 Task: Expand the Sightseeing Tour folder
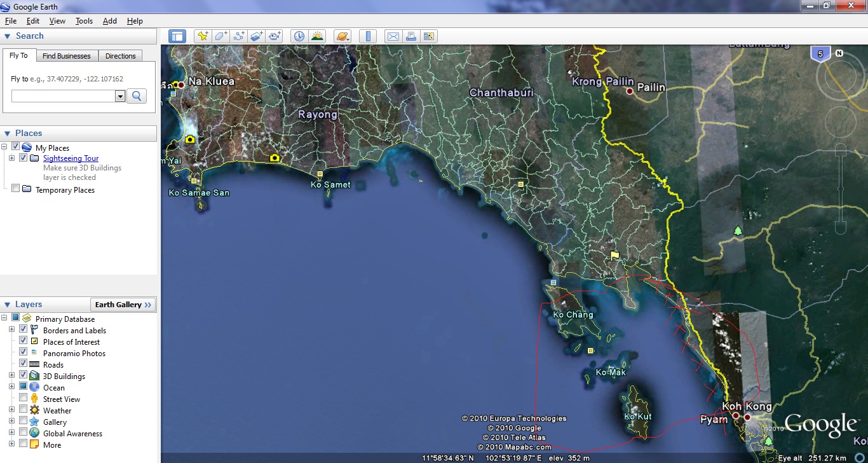click(12, 158)
